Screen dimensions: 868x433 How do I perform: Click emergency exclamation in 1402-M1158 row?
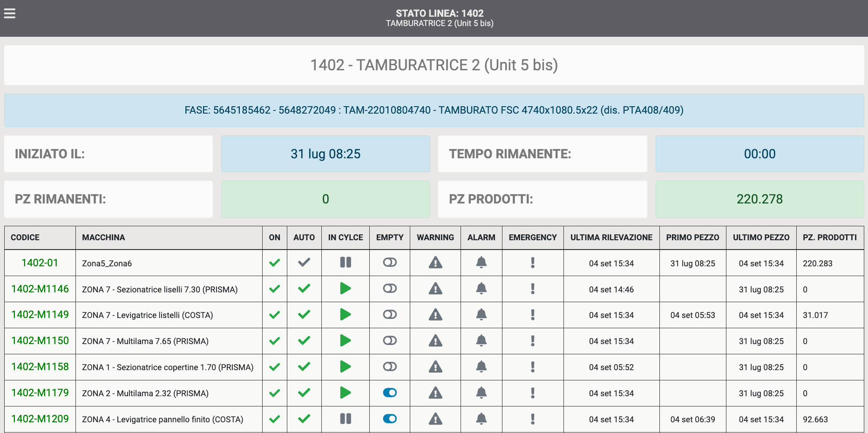(533, 367)
